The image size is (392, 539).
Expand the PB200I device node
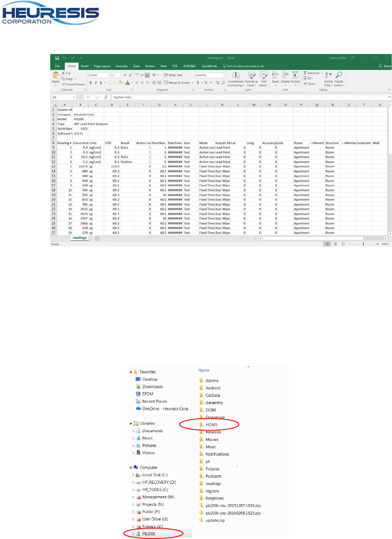(x=133, y=534)
